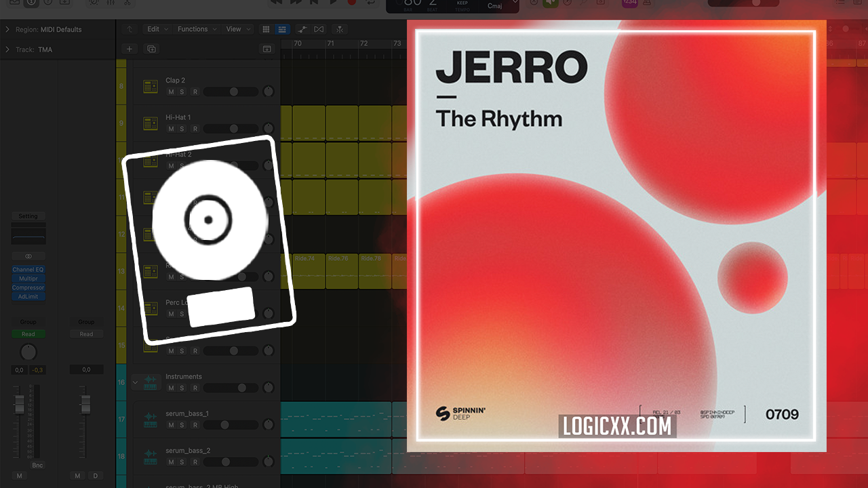Mute the Clap 2 track
868x488 pixels.
click(171, 91)
